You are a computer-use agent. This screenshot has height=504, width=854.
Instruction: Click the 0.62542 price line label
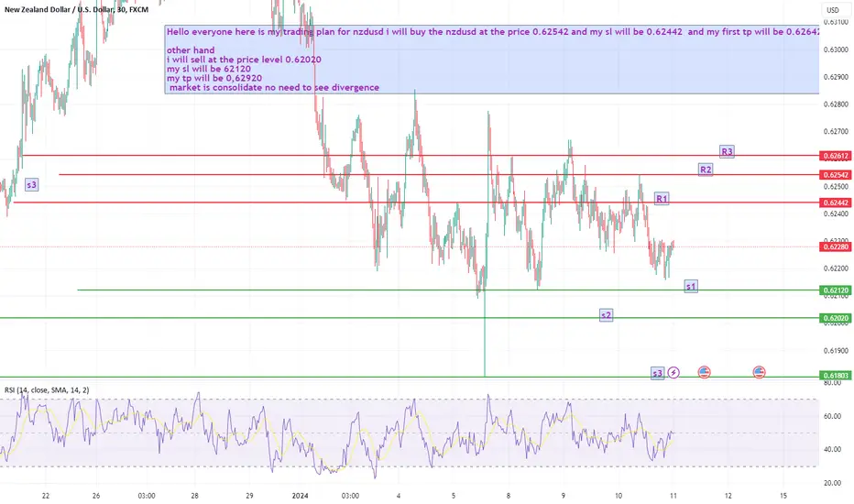coord(836,175)
